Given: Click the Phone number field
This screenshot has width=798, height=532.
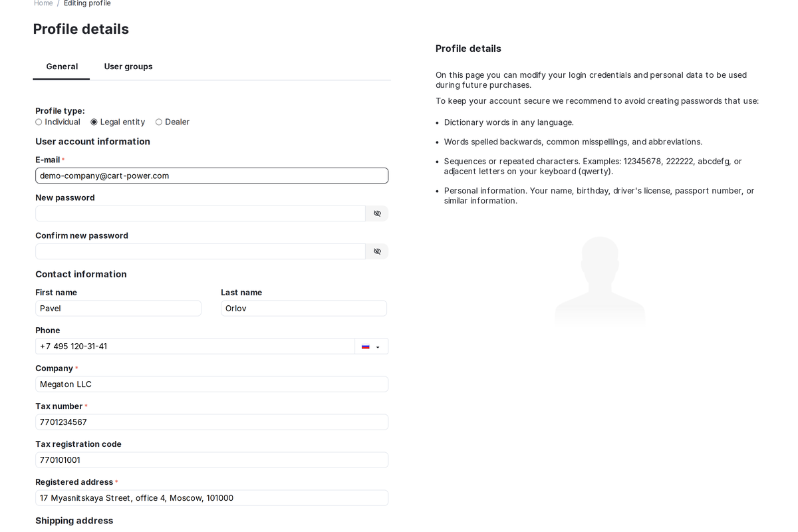Looking at the screenshot, I should [195, 346].
